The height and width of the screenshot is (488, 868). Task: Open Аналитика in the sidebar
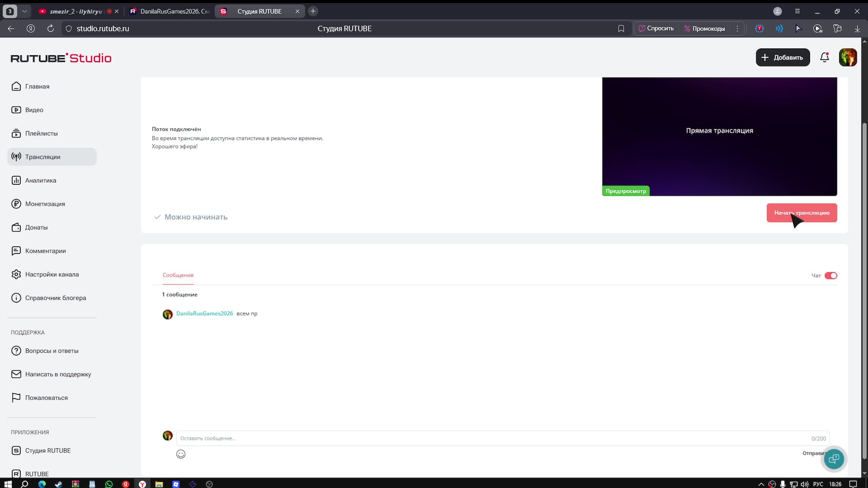(40, 180)
